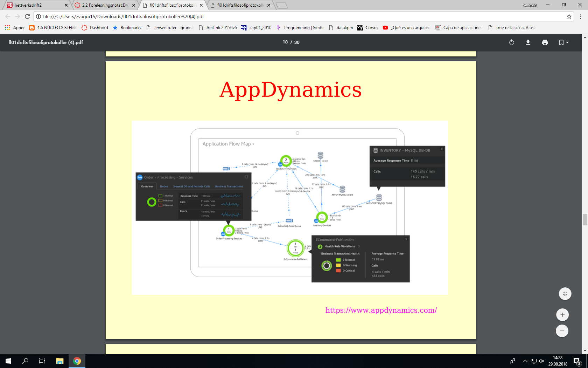
Task: Zoom in on the PDF
Action: click(x=562, y=315)
